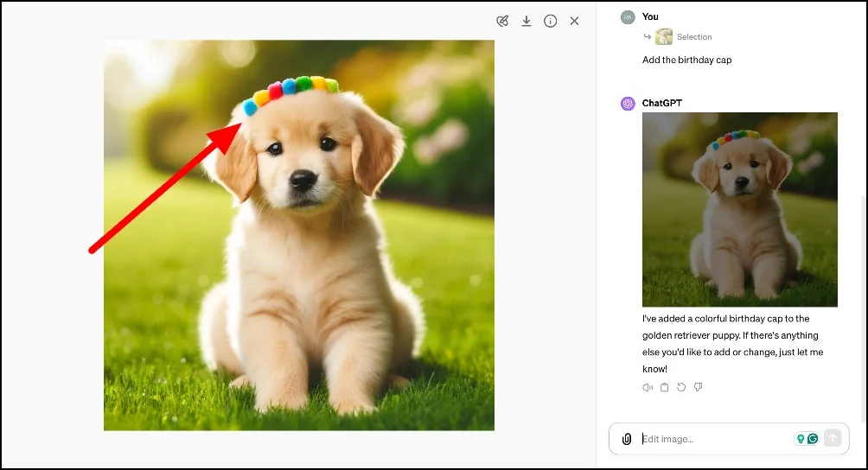
Task: Play the response with Read Aloud
Action: click(648, 388)
